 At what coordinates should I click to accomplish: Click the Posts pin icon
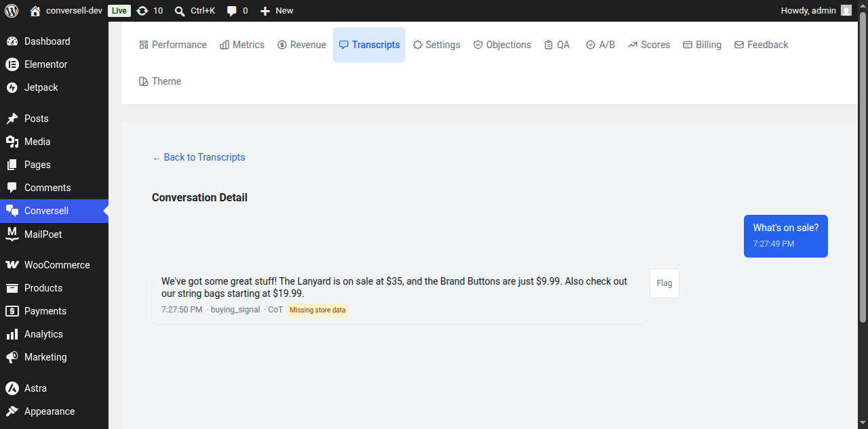[x=12, y=119]
